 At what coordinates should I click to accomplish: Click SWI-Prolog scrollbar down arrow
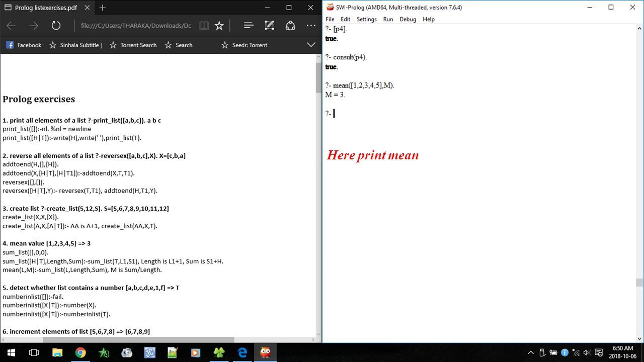639,339
